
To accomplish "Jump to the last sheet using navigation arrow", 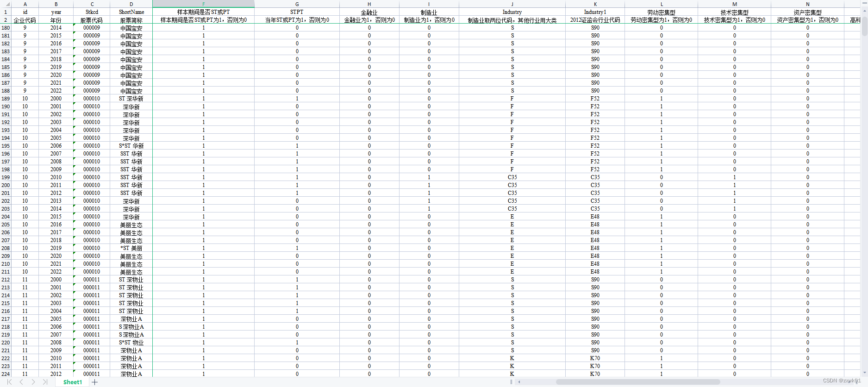I will pyautogui.click(x=45, y=382).
